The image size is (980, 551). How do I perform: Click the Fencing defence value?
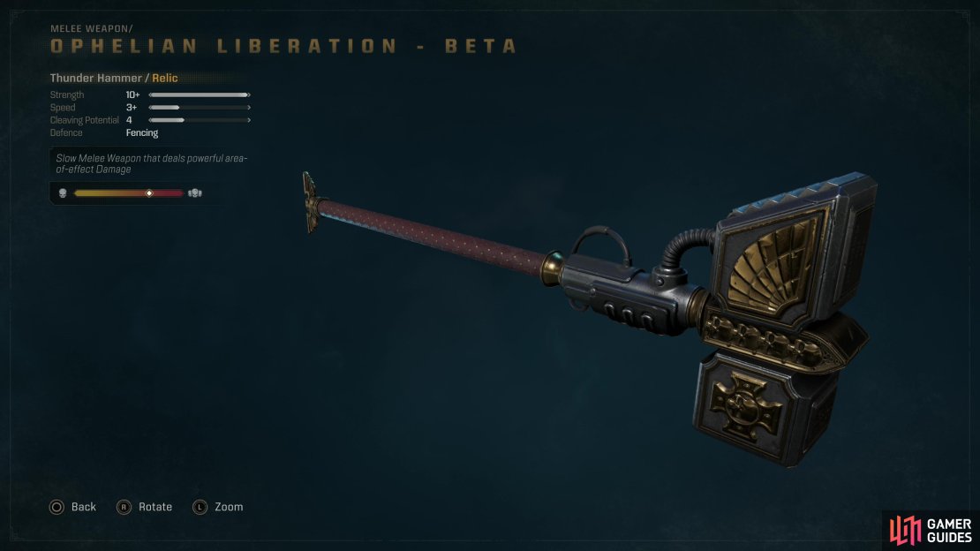tap(142, 132)
